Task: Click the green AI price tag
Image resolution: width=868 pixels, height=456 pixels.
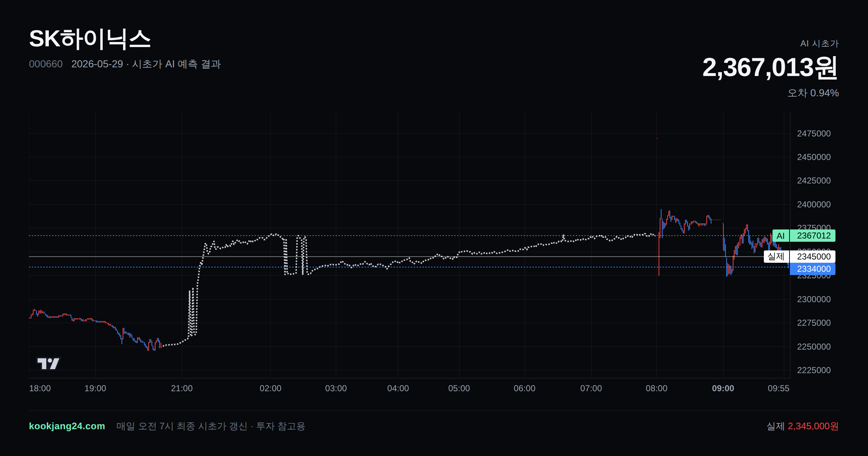Action: [781, 236]
